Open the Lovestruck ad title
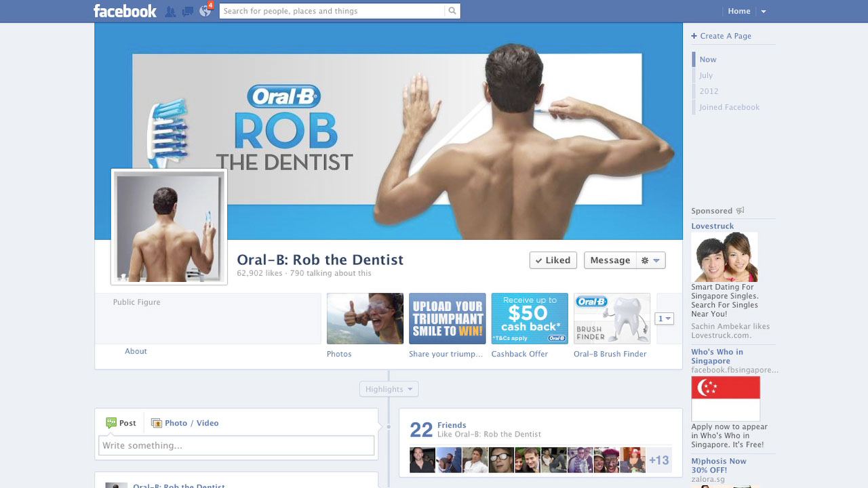 (x=712, y=226)
